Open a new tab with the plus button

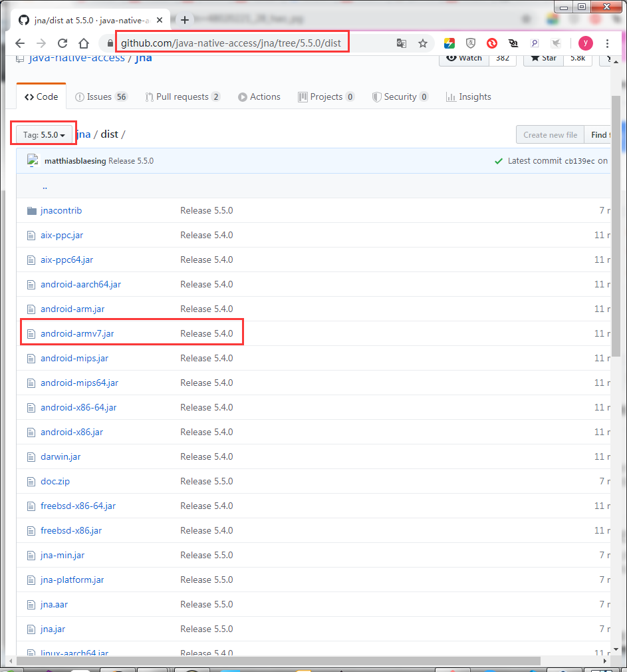185,20
